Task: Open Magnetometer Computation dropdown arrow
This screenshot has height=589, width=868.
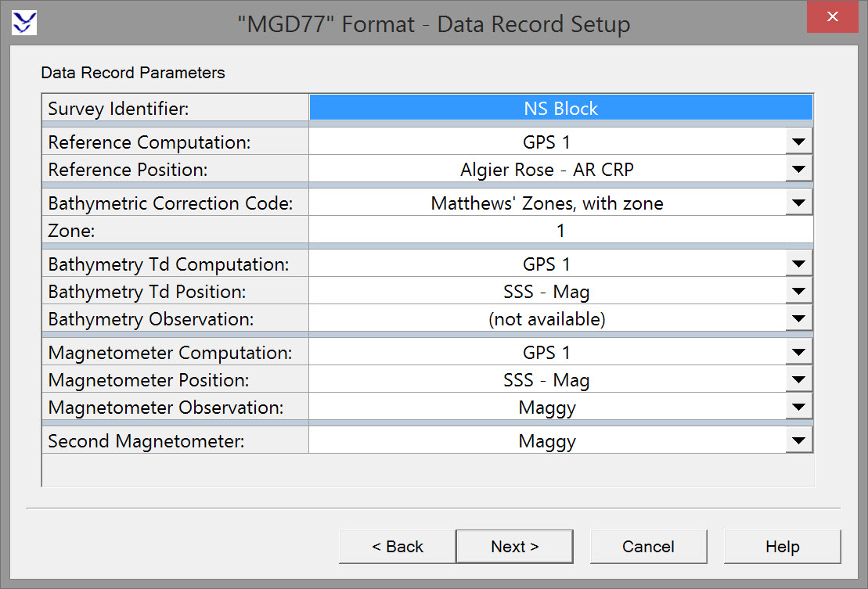Action: click(x=798, y=353)
